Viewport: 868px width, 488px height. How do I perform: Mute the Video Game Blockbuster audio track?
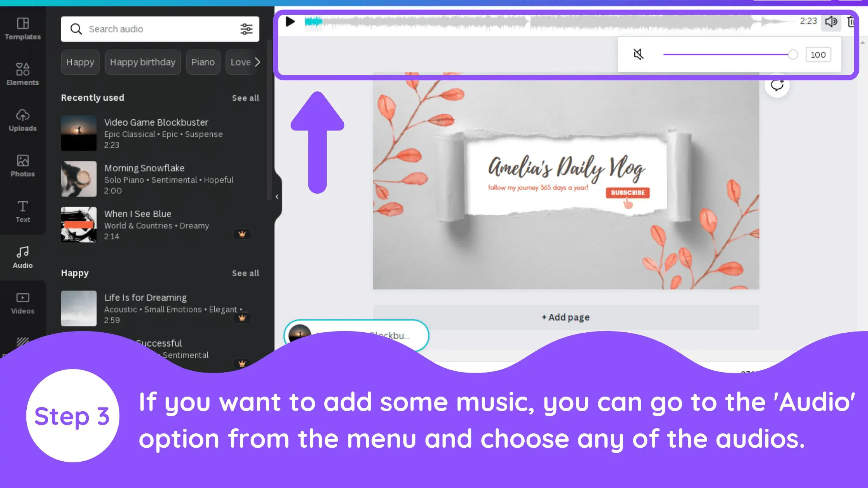[638, 54]
